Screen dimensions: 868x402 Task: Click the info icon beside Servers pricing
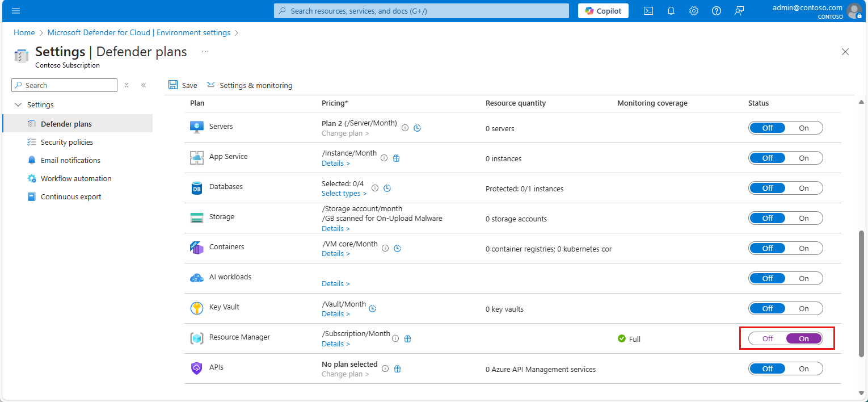405,128
